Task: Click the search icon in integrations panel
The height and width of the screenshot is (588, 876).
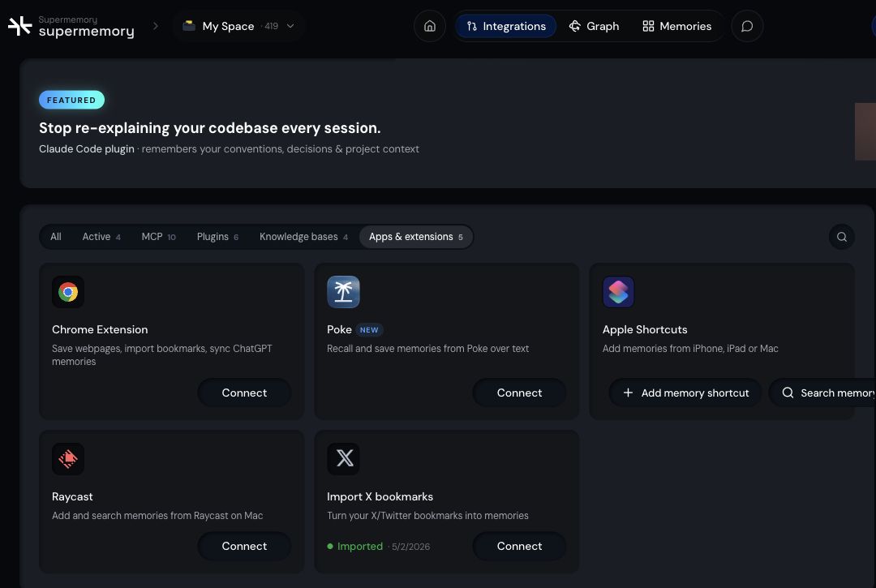Action: click(841, 237)
